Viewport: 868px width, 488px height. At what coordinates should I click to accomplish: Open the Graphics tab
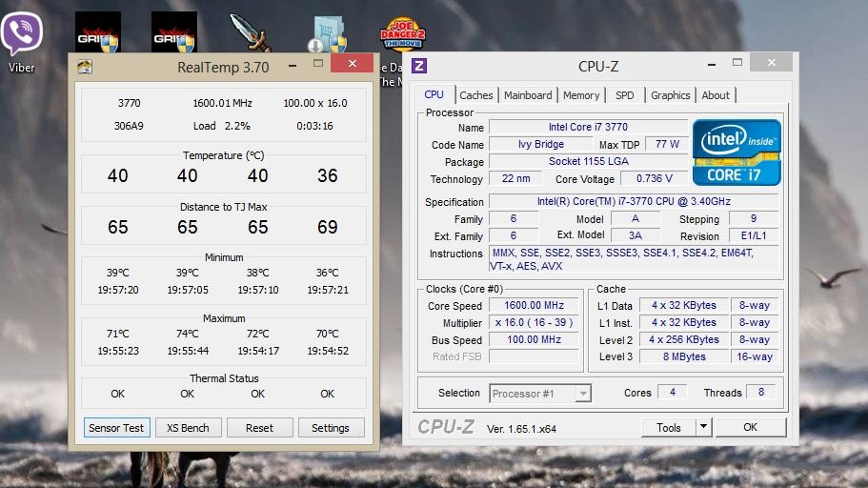(x=671, y=95)
